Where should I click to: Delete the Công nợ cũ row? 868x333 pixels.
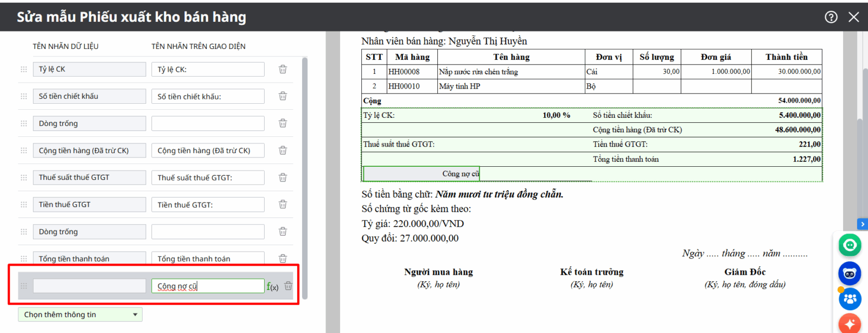coord(288,286)
